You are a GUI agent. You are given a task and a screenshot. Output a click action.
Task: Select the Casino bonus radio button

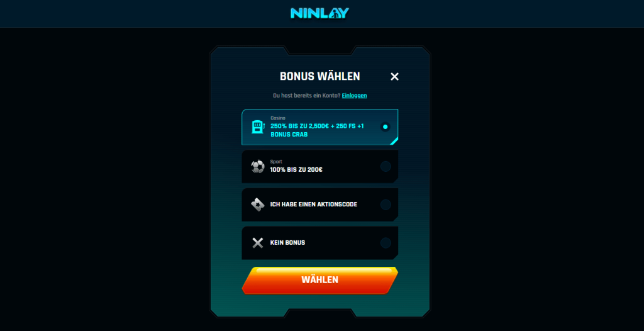pyautogui.click(x=386, y=126)
